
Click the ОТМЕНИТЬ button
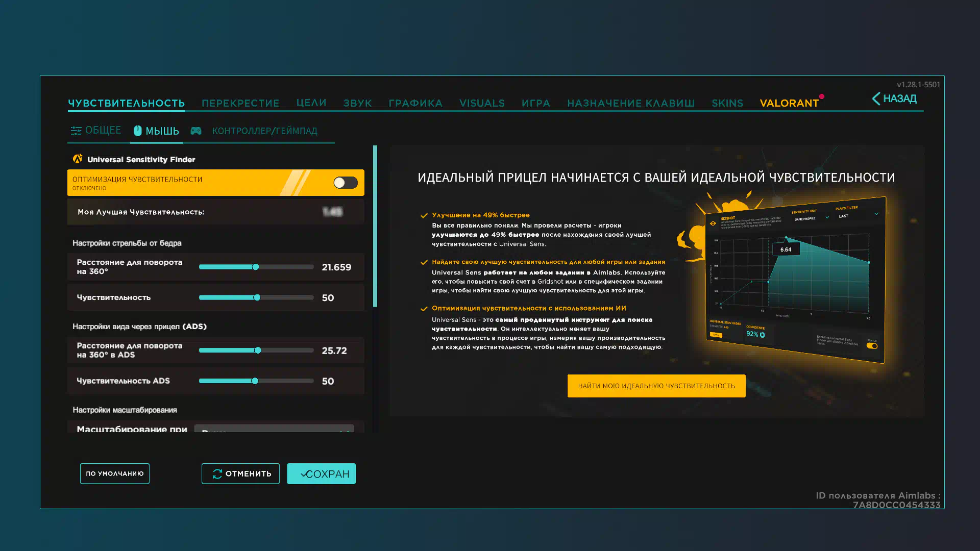[240, 474]
